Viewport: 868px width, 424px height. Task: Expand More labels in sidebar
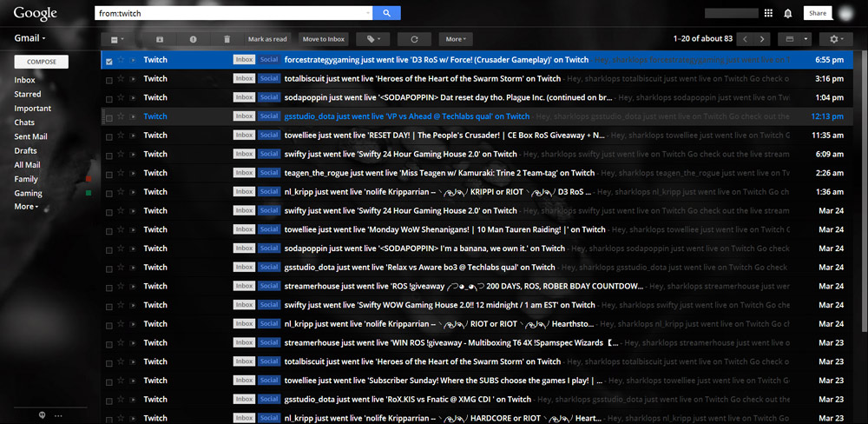[x=26, y=207]
